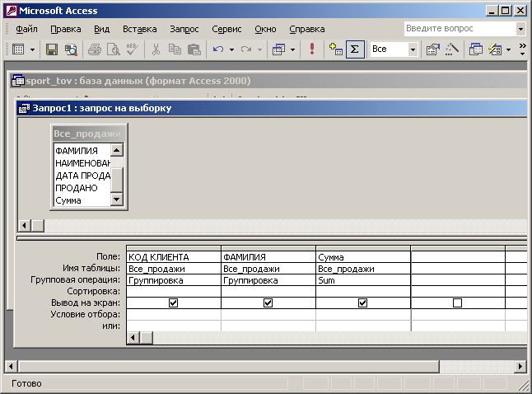Click the Print toolbar icon
Image resolution: width=532 pixels, height=394 pixels.
coord(95,49)
